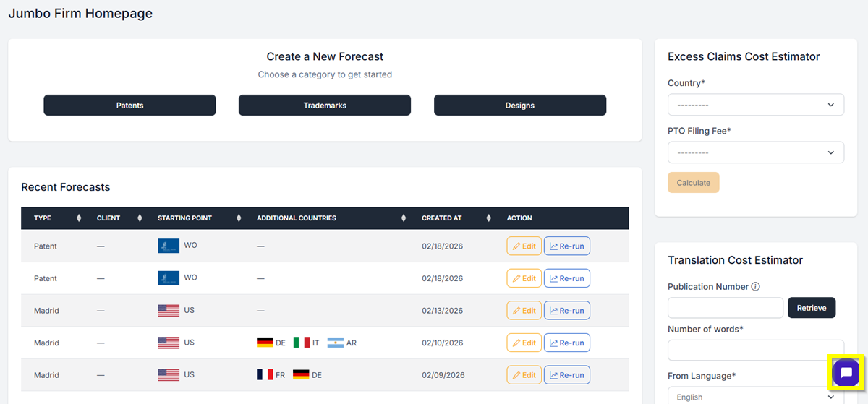Click the US flag in the 02/10/2026 row

coord(169,343)
